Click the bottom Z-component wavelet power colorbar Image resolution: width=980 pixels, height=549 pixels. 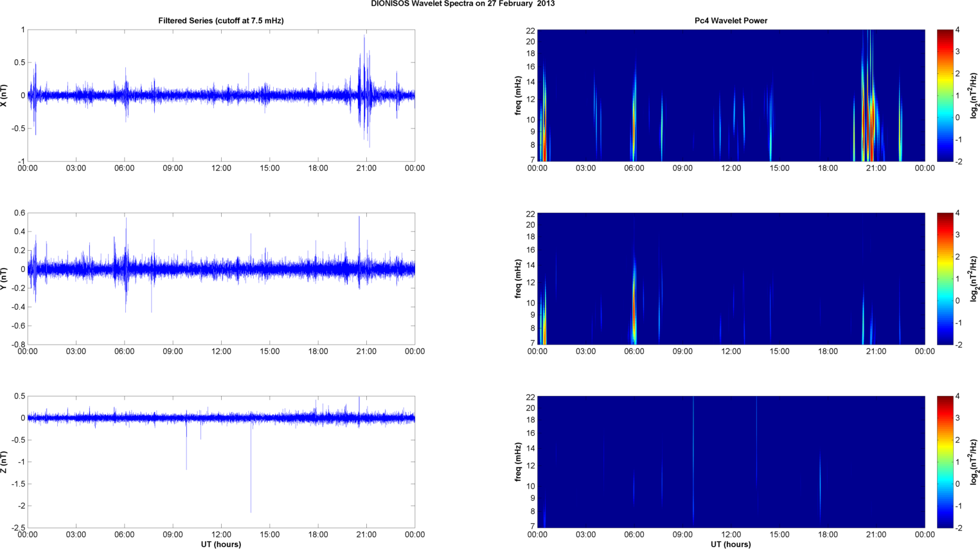point(945,462)
